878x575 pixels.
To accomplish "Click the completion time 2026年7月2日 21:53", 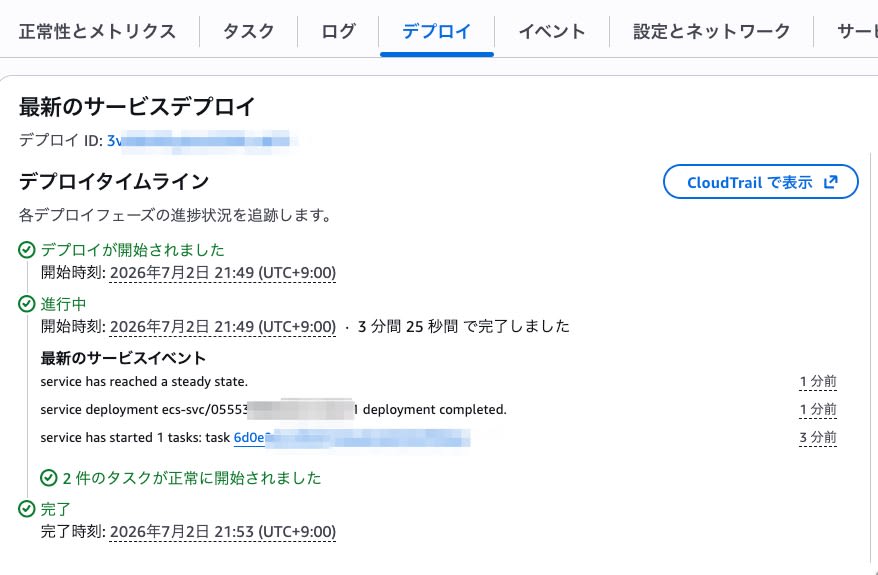I will (223, 531).
